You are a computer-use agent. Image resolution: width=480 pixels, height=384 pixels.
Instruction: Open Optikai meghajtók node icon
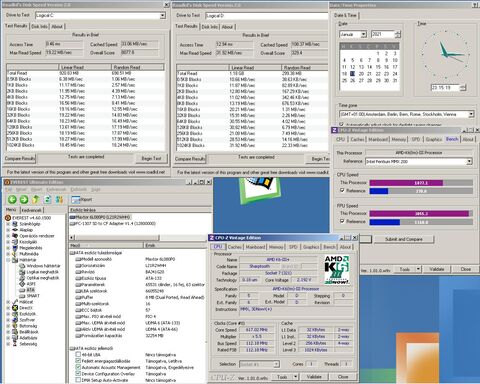click(x=22, y=278)
